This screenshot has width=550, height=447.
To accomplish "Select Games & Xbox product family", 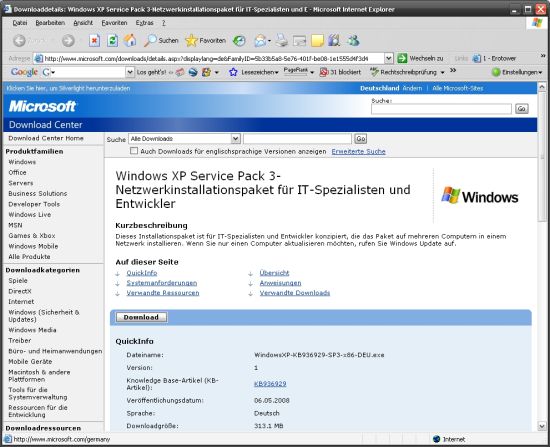I will [x=32, y=235].
